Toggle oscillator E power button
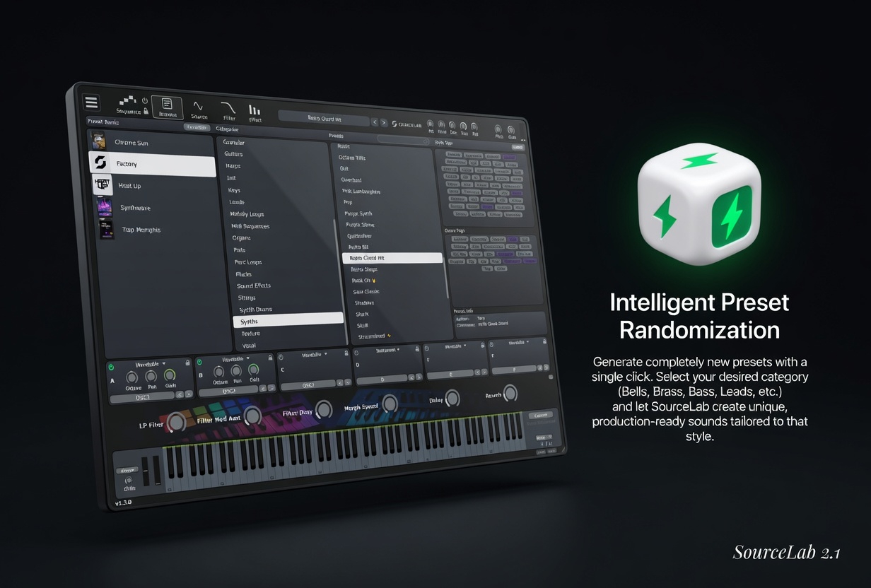 click(x=427, y=348)
